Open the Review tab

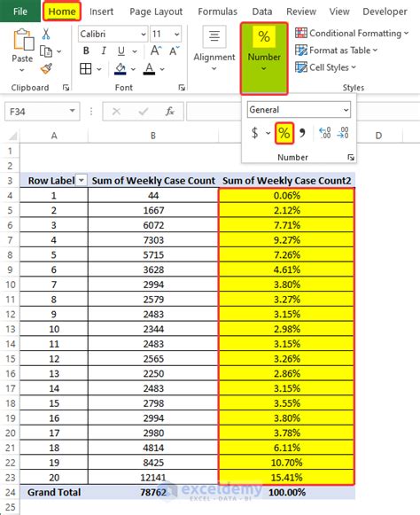point(300,12)
